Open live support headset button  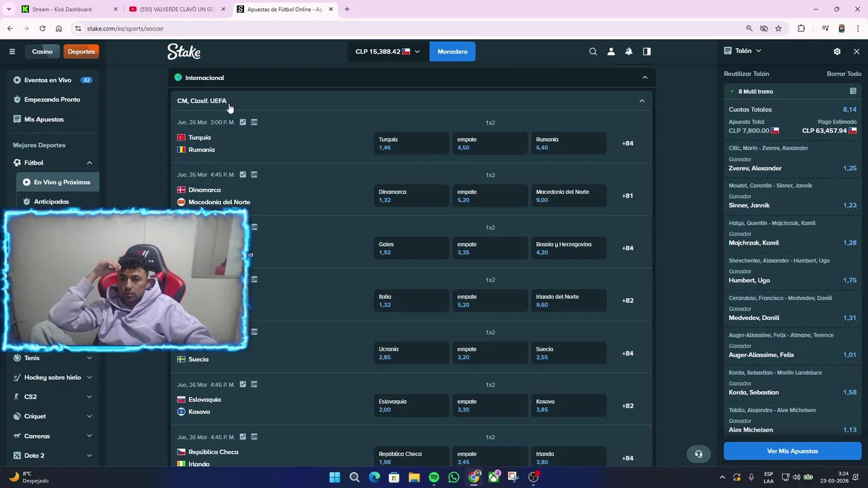pos(698,453)
